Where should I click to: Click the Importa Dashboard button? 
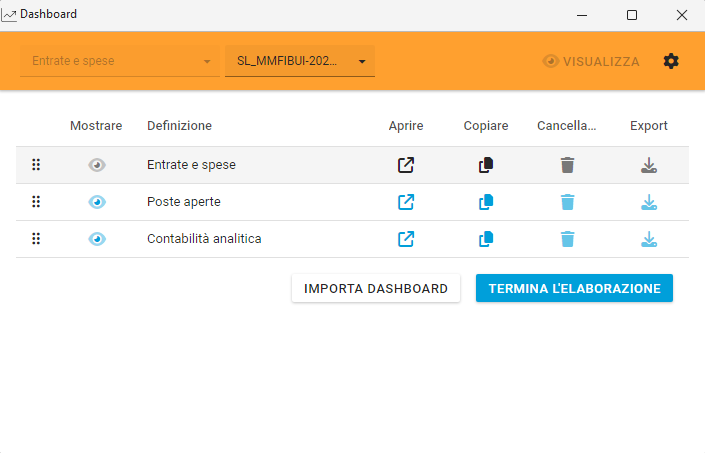(376, 288)
